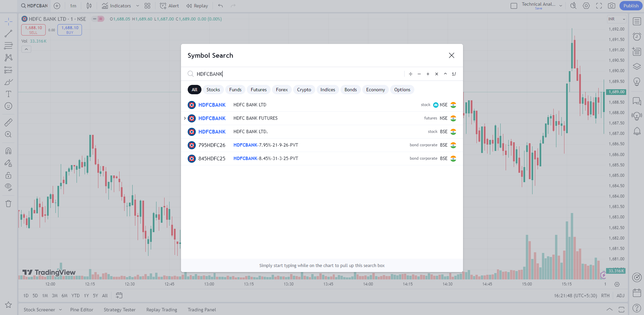Filter results by Futures
The image size is (644, 315).
[259, 90]
